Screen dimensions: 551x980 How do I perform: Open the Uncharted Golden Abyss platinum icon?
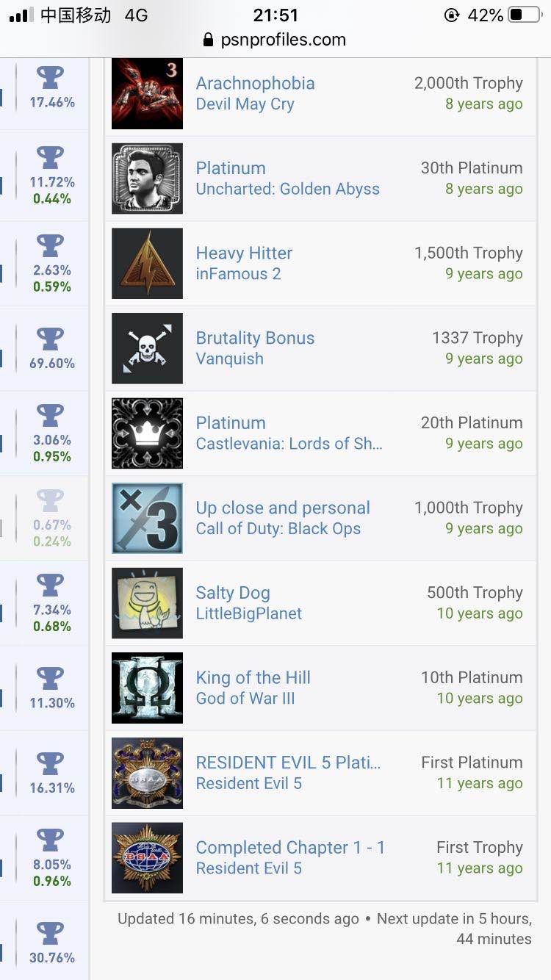tap(147, 179)
